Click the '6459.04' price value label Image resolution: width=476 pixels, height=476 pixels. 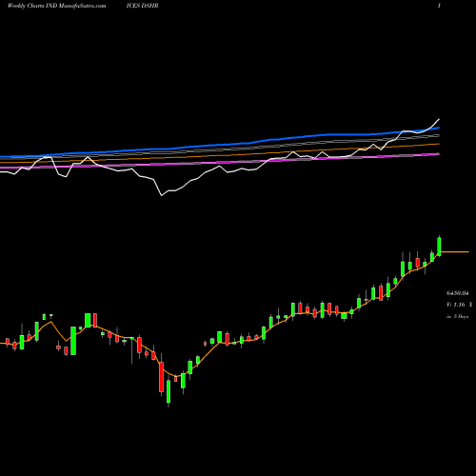(458, 293)
